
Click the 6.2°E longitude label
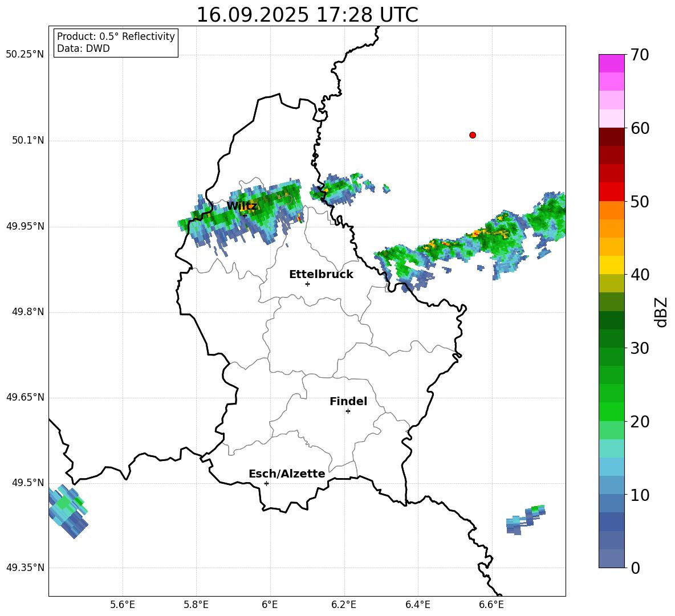pos(344,605)
